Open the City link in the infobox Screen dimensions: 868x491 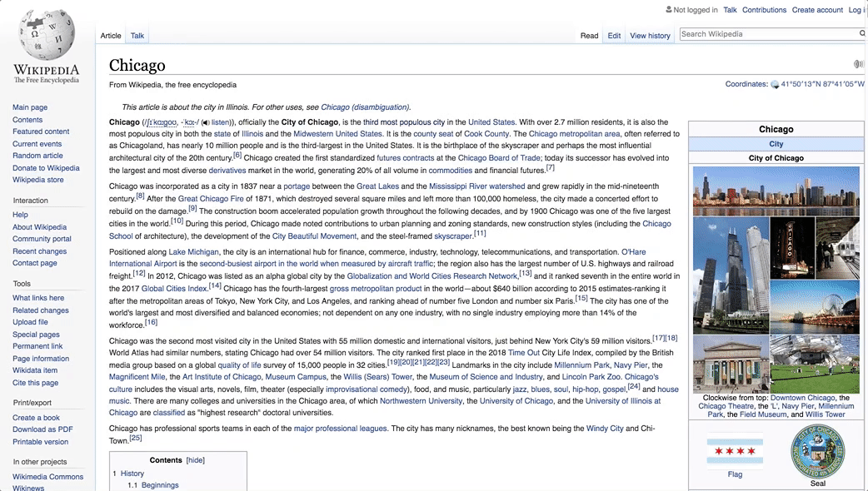point(776,144)
